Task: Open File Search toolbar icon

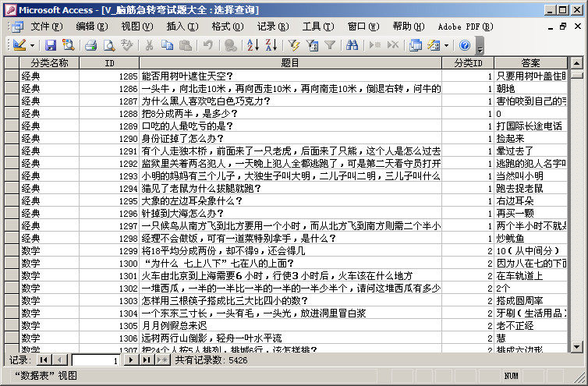Action: 69,45
